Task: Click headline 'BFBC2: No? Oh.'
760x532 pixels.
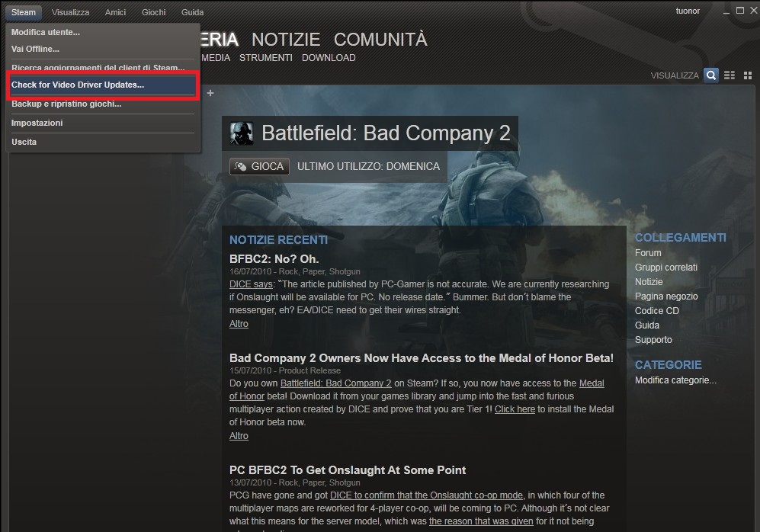Action: coord(274,258)
